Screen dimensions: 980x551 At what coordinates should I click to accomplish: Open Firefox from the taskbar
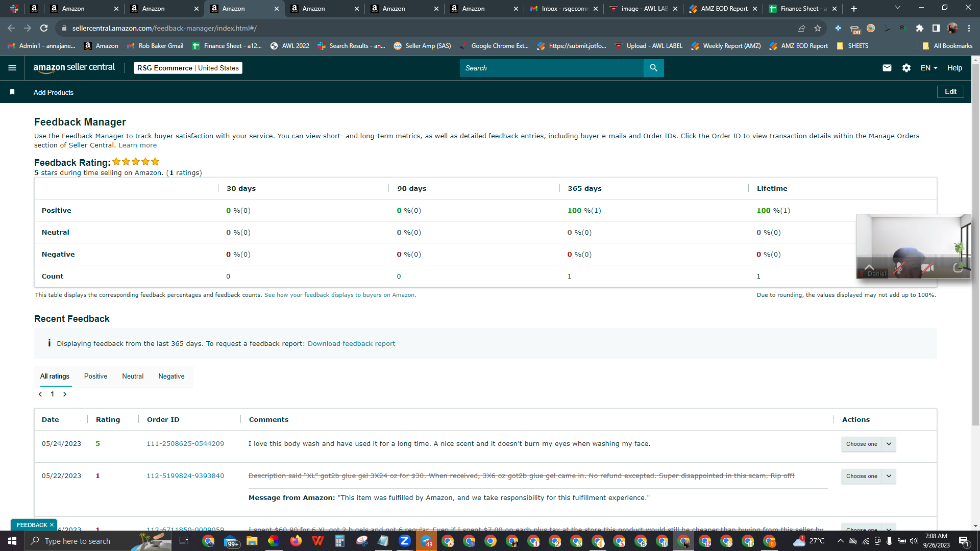tap(296, 541)
